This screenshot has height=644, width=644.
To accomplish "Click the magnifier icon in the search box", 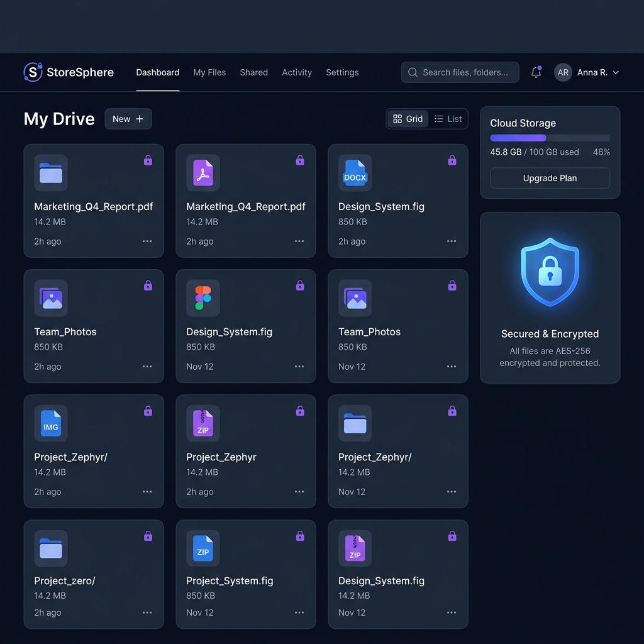I will click(x=413, y=72).
